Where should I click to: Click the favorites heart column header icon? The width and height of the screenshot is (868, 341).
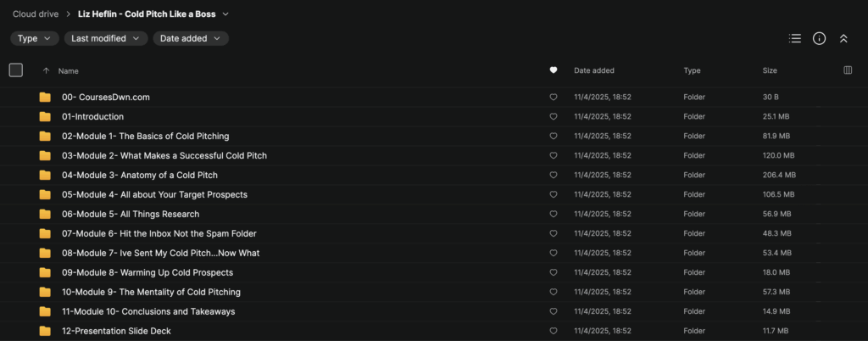tap(554, 70)
